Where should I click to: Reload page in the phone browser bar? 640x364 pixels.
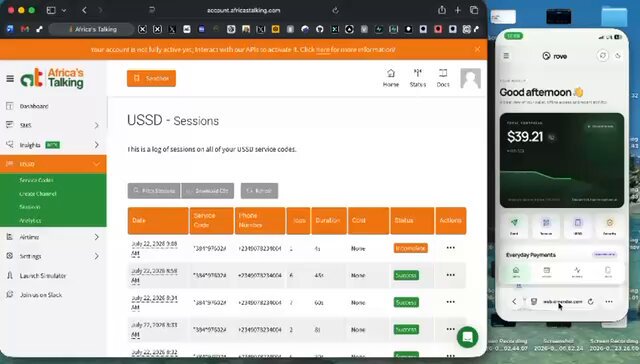[591, 302]
